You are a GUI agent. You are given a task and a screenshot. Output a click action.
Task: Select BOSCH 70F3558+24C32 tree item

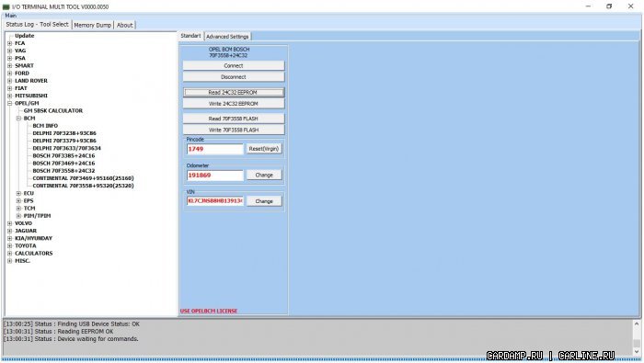(63, 171)
